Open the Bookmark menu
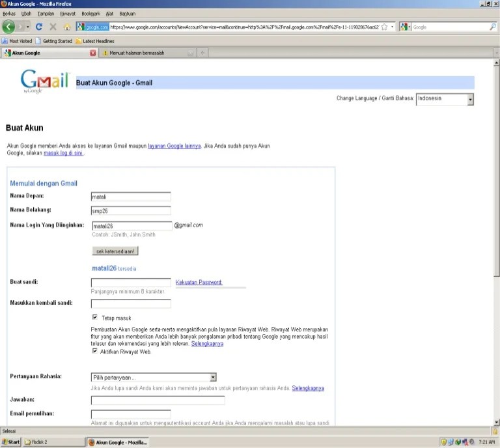 click(90, 14)
